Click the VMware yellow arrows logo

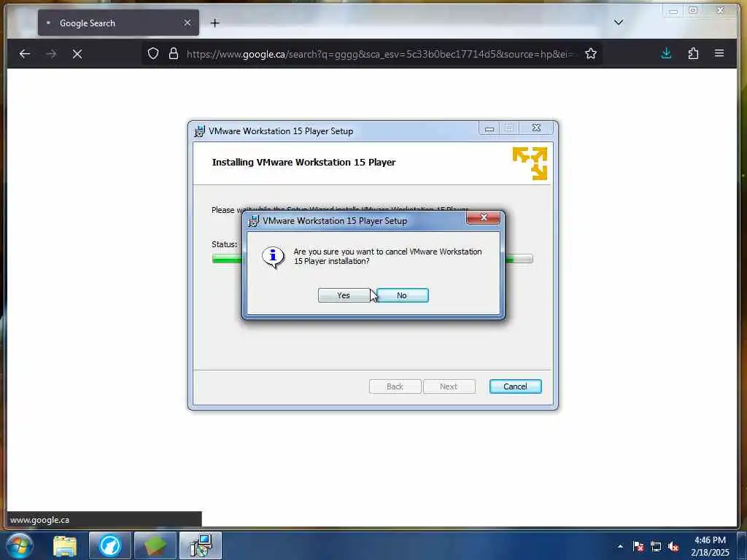coord(530,163)
